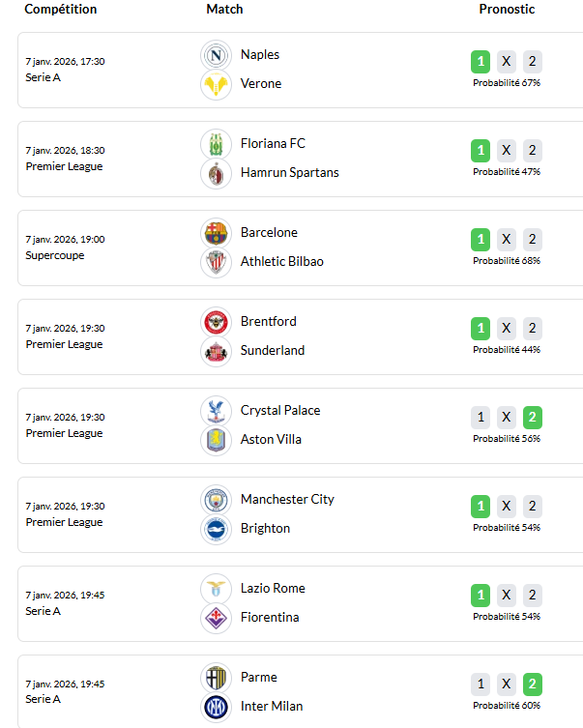Pick X for Parme vs Inter Milan
Viewport: 583px width, 728px height.
(x=507, y=684)
